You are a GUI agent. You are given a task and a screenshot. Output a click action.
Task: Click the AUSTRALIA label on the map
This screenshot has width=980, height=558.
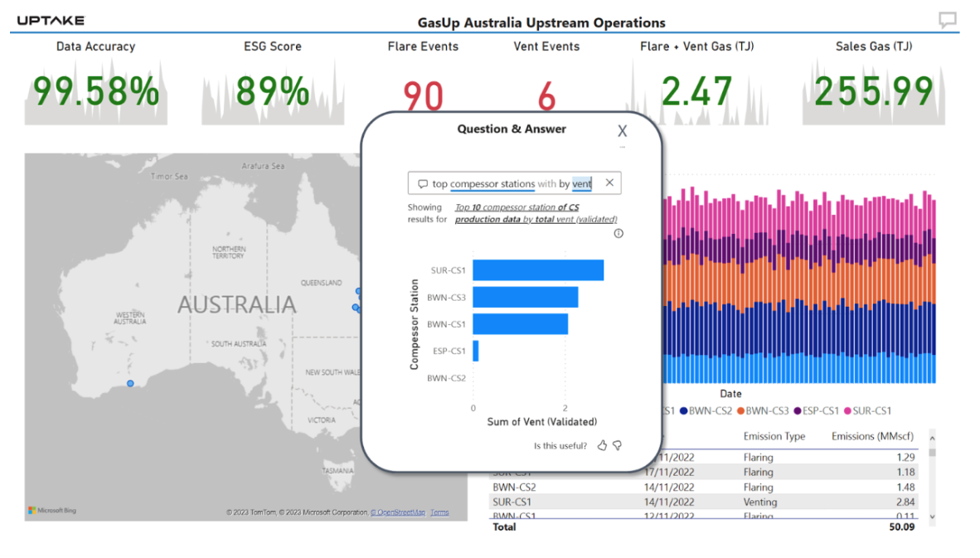click(x=236, y=305)
